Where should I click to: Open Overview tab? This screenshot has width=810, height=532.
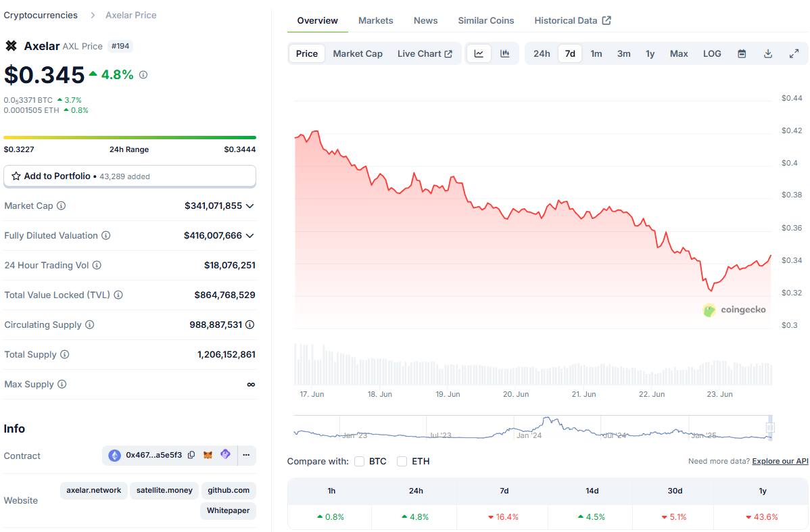click(317, 21)
